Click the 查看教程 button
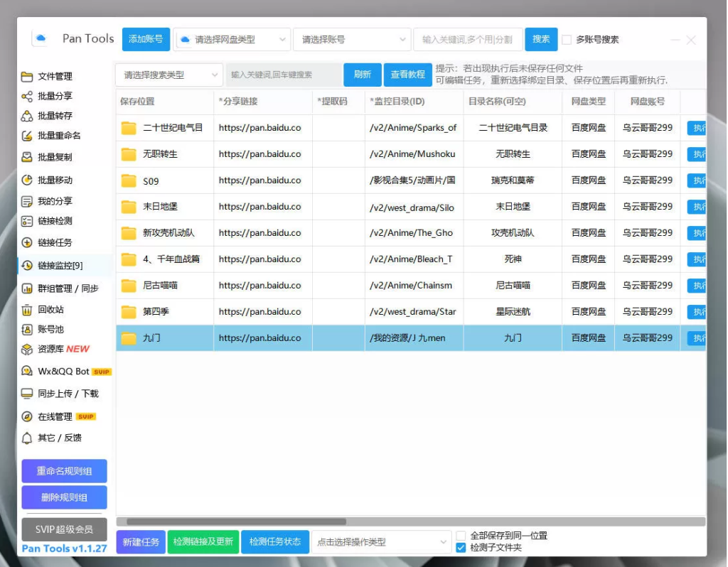This screenshot has height=567, width=728. coord(407,75)
